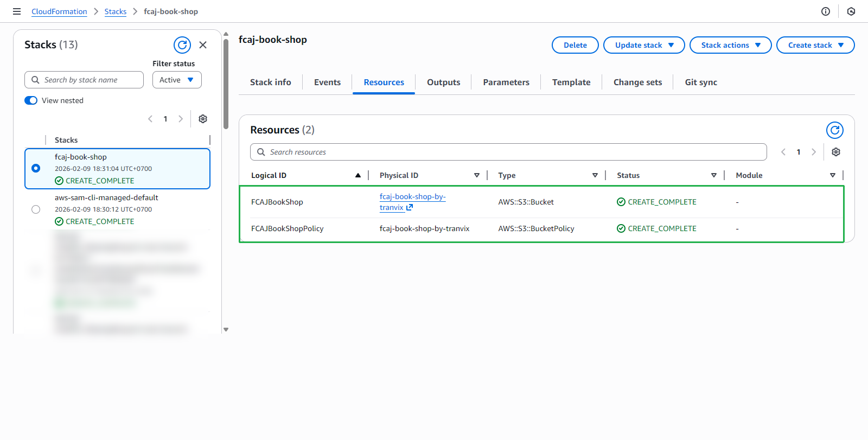Viewport: 868px width, 440px height.
Task: Go to previous page of Stacks list
Action: (150, 119)
